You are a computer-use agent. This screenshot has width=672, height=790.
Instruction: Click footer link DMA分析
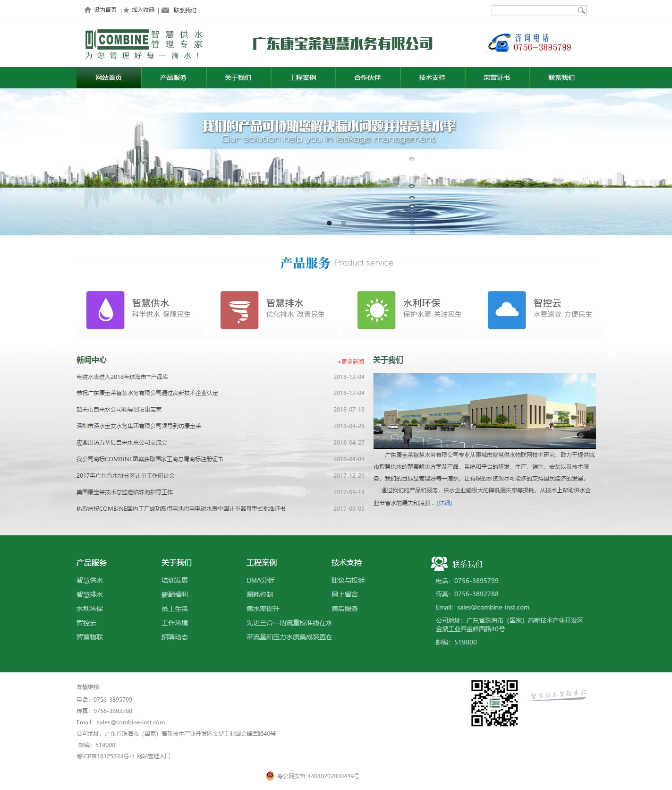260,580
